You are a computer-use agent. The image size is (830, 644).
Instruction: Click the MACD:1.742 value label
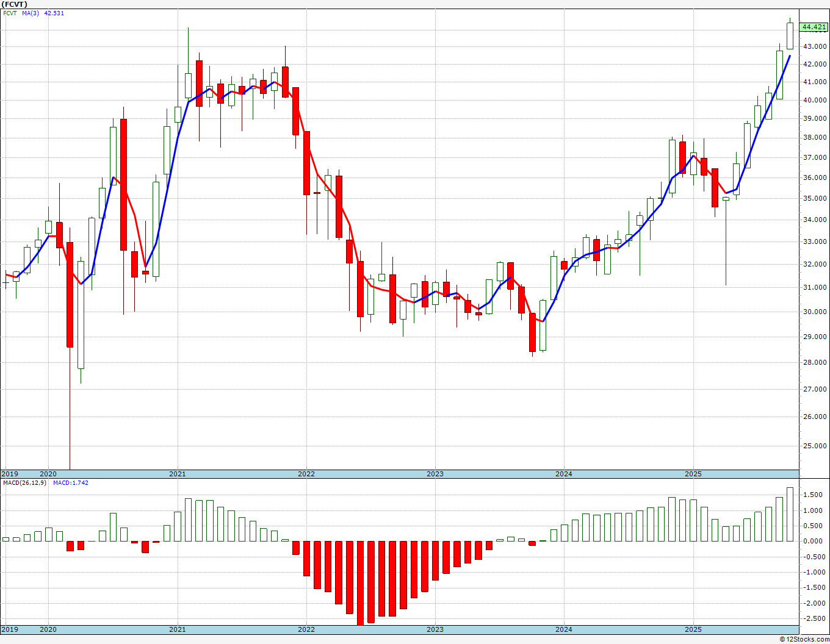tap(70, 482)
